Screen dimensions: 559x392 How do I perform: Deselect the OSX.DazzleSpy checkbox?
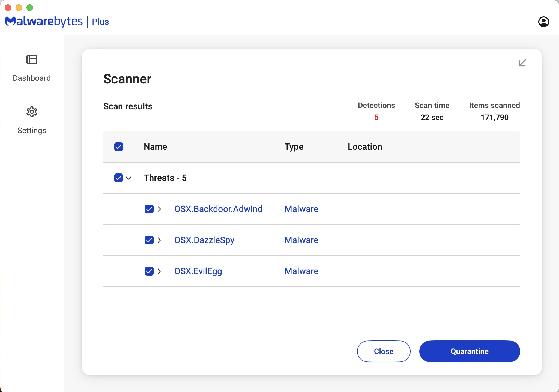[x=149, y=240]
